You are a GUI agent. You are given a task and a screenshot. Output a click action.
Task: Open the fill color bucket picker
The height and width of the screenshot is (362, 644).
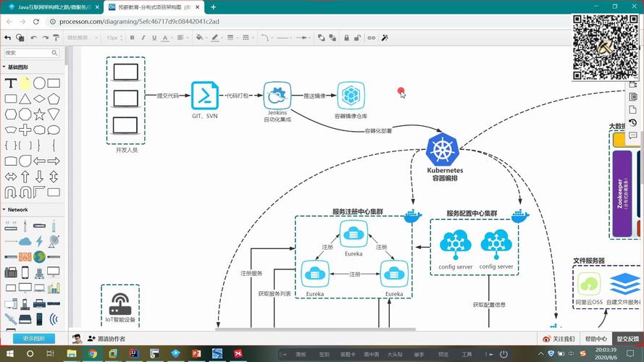pos(199,38)
